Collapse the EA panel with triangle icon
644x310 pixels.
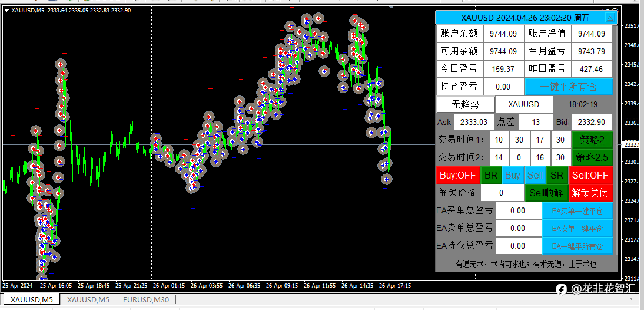coord(610,18)
